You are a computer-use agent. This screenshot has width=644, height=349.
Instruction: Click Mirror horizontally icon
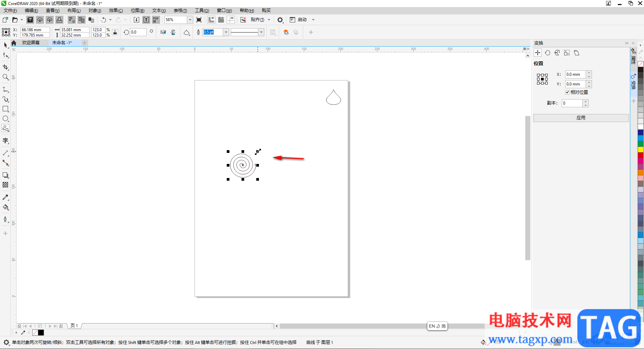(x=163, y=32)
